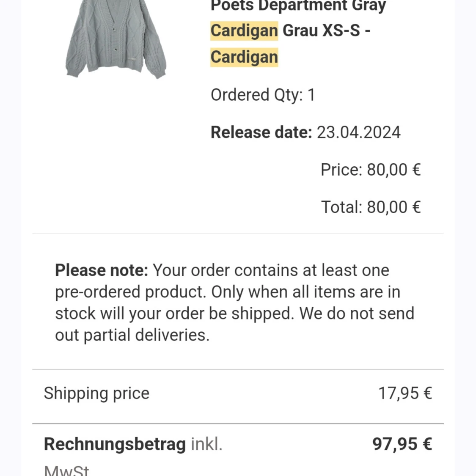Click the inkl. text after Rechnungsbetrag
Screen dimensions: 476x476
206,444
